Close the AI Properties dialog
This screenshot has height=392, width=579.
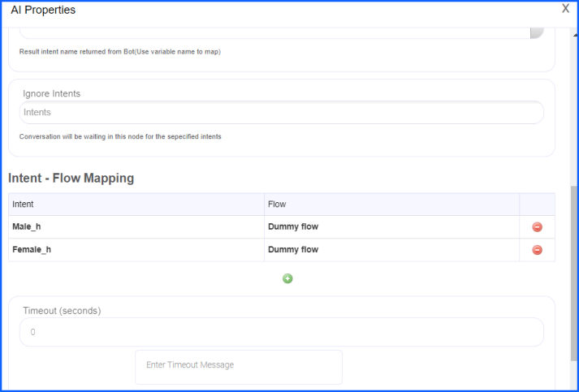click(x=566, y=8)
